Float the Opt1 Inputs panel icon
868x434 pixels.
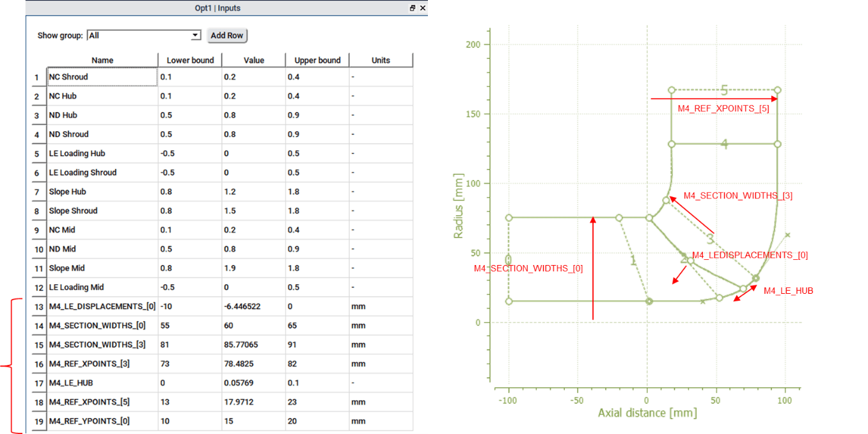pyautogui.click(x=413, y=8)
